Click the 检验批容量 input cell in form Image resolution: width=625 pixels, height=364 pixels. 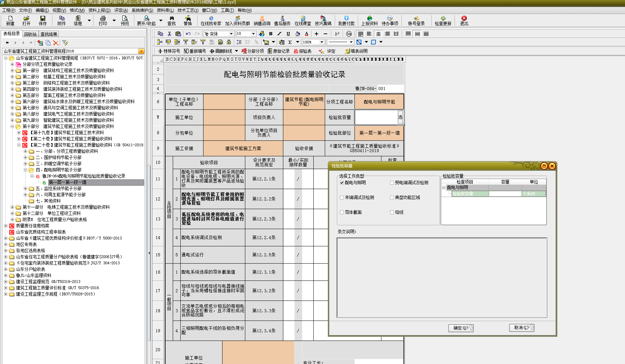[x=376, y=117]
